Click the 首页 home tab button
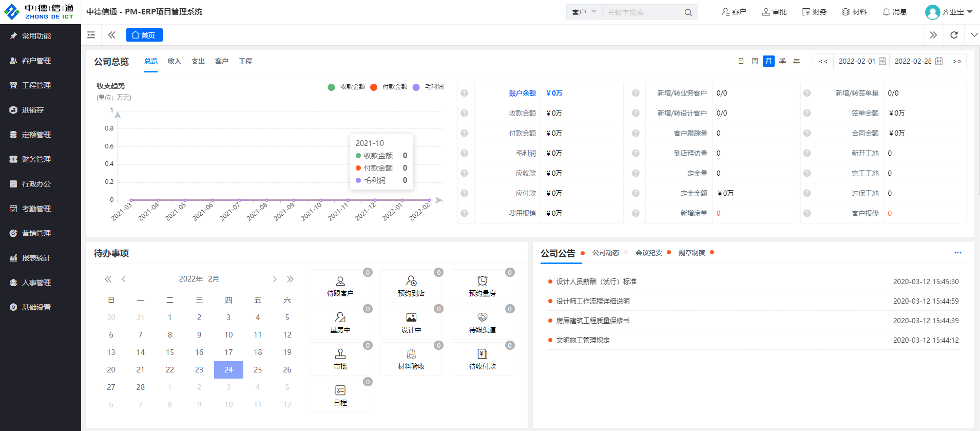The width and height of the screenshot is (980, 431). (144, 35)
